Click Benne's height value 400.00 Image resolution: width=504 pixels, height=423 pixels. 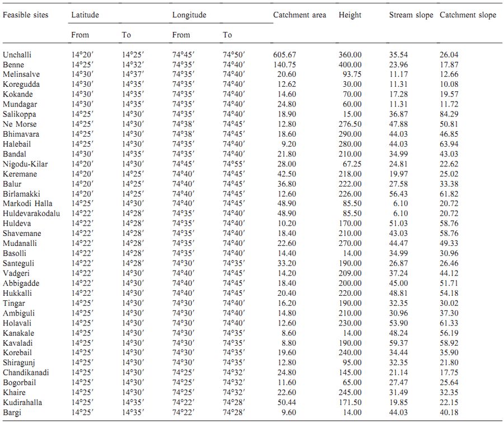pyautogui.click(x=350, y=65)
